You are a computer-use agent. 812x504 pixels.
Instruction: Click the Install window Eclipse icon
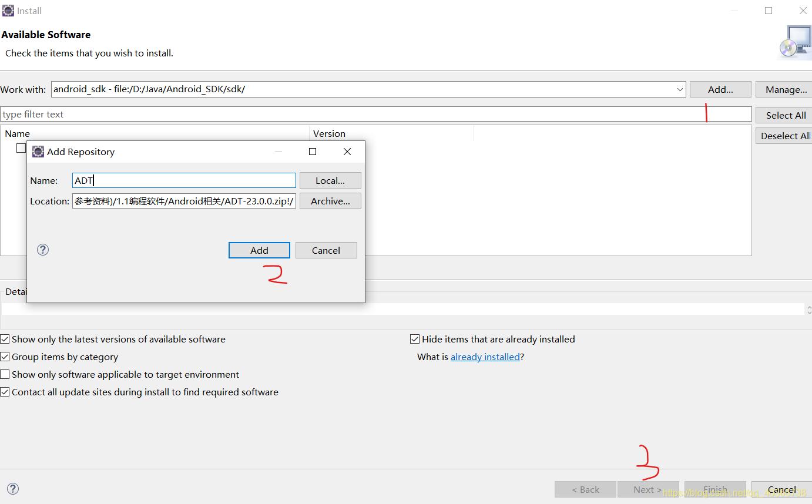(8, 11)
